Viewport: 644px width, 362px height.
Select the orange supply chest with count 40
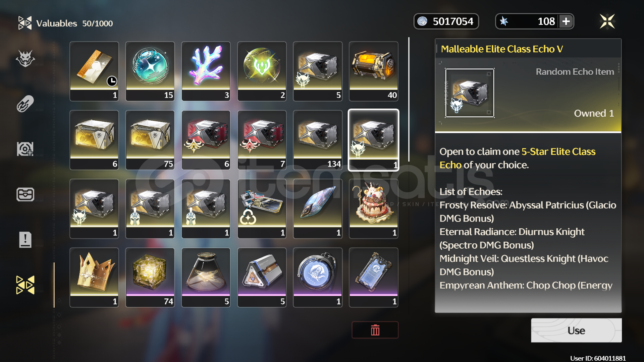coord(374,71)
